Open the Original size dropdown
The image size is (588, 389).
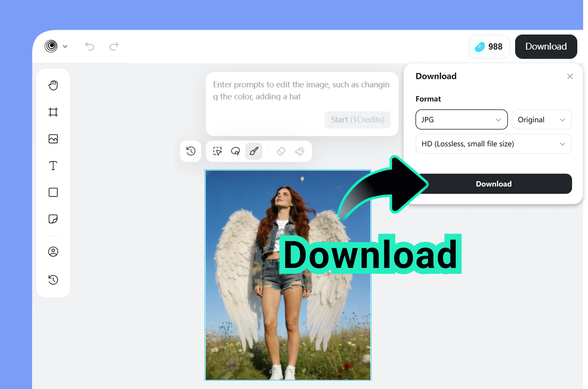point(541,120)
